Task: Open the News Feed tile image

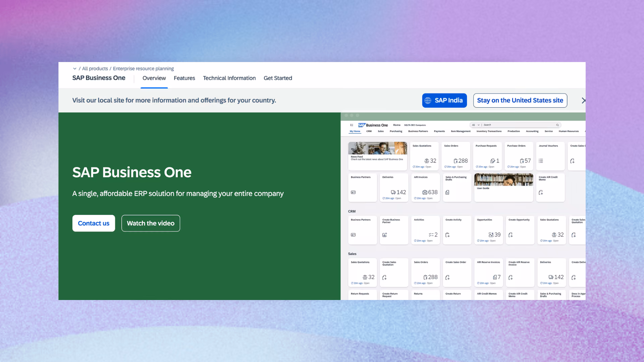Action: pyautogui.click(x=377, y=148)
